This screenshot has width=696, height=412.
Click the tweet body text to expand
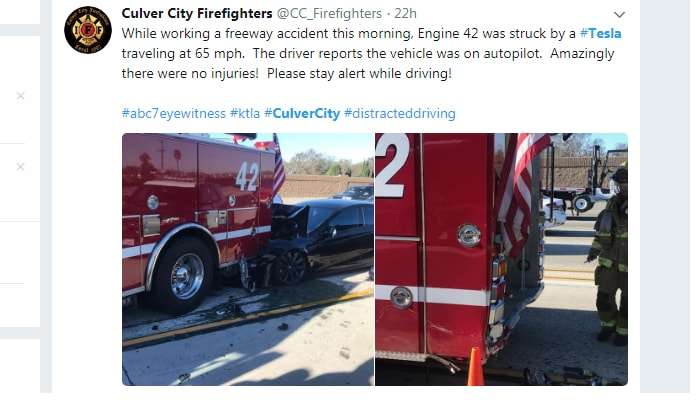[368, 53]
